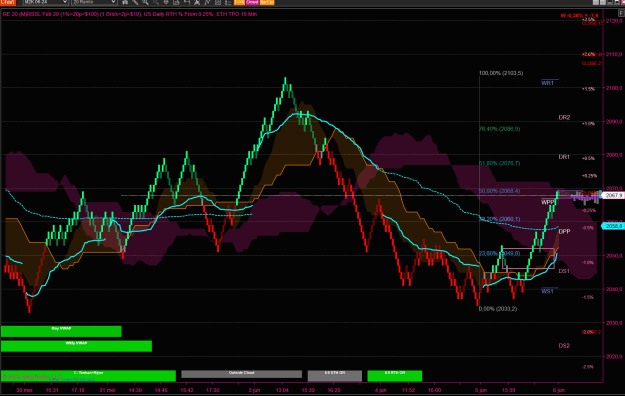This screenshot has height=396, width=625.
Task: Select the crosshair cursor icon
Action: click(x=166, y=2)
